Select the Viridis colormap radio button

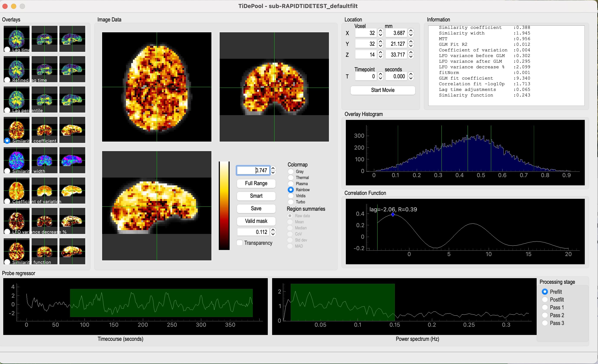[x=291, y=196]
